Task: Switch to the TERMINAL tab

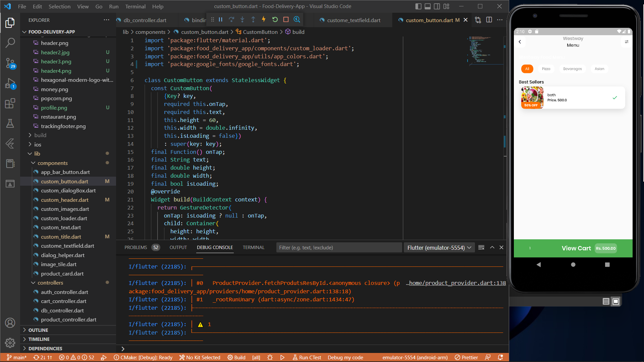Action: [x=253, y=247]
